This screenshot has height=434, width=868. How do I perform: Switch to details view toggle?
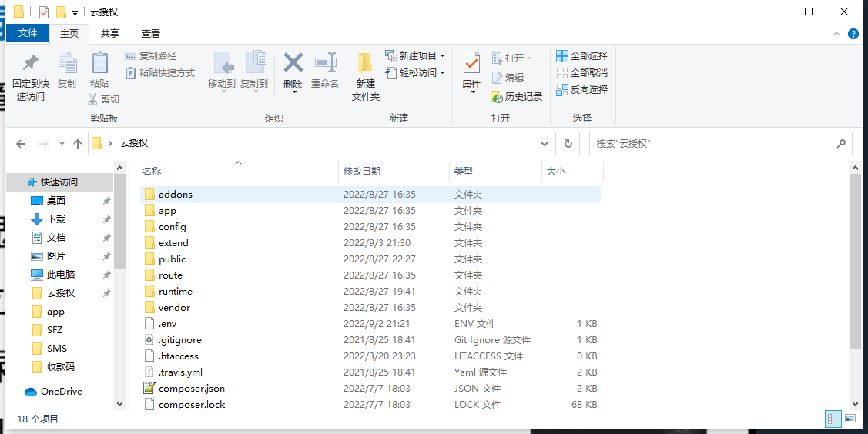[833, 419]
